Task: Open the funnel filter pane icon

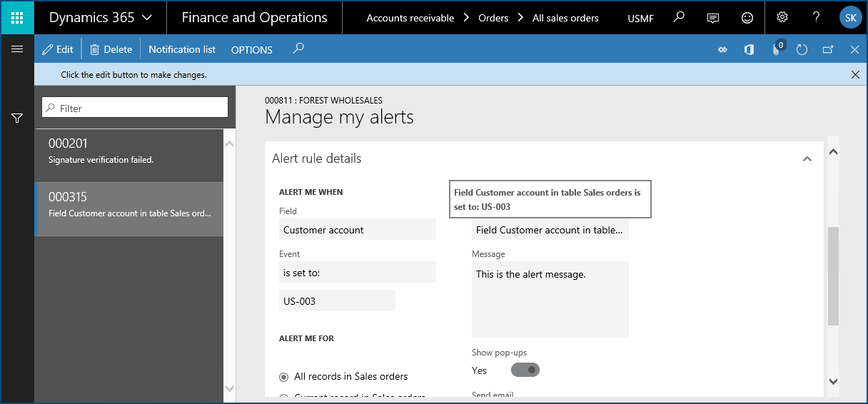Action: (17, 118)
